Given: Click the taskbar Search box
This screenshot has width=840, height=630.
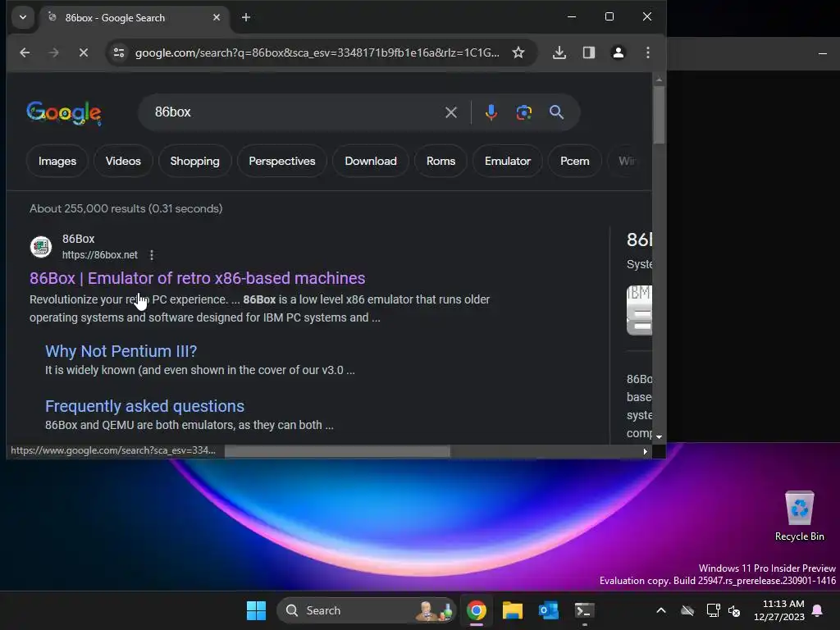Looking at the screenshot, I should 367,610.
